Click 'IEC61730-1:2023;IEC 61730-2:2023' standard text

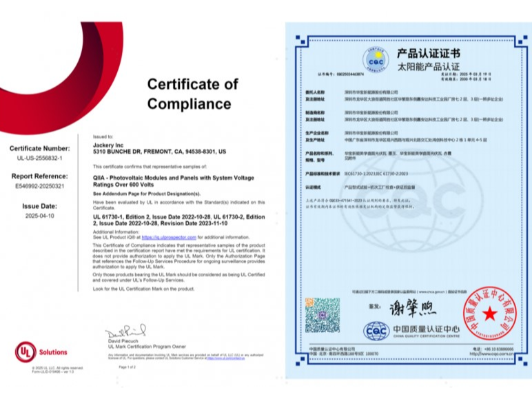point(376,174)
